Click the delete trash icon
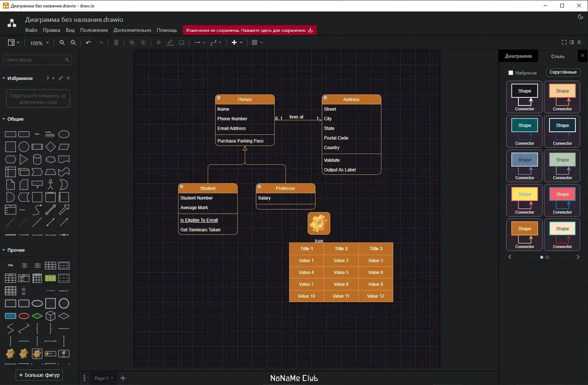 coord(116,43)
